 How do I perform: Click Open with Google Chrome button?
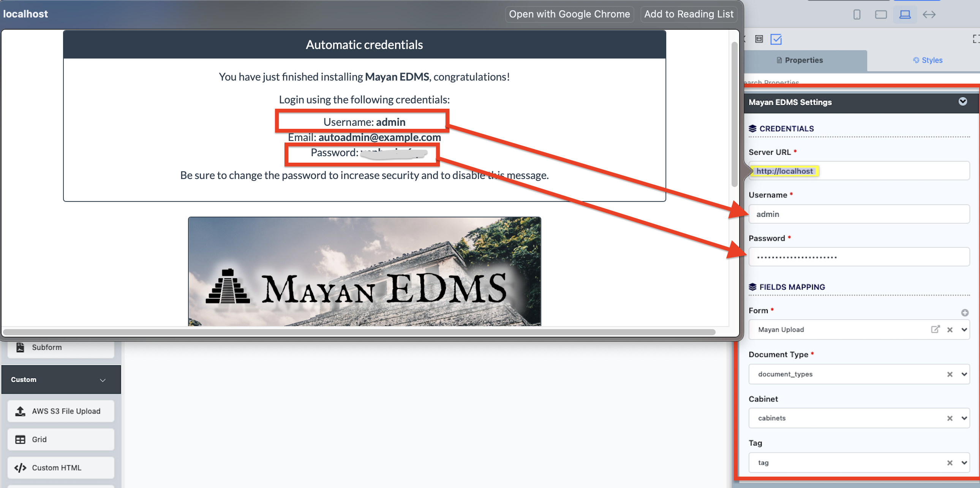pos(569,14)
